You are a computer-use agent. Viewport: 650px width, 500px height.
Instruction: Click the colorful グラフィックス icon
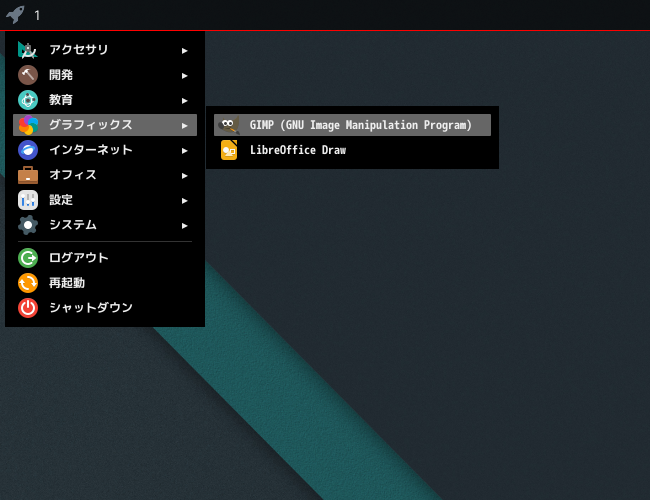28,125
